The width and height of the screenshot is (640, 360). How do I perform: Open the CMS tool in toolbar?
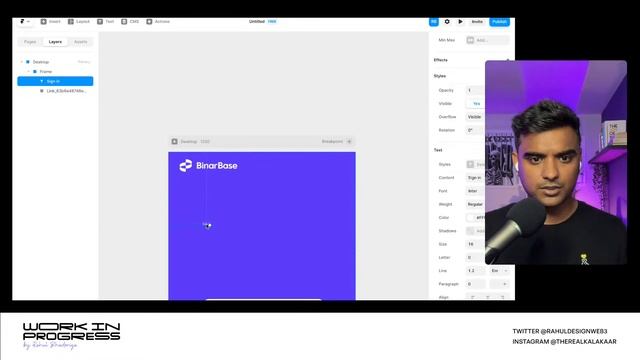[130, 21]
